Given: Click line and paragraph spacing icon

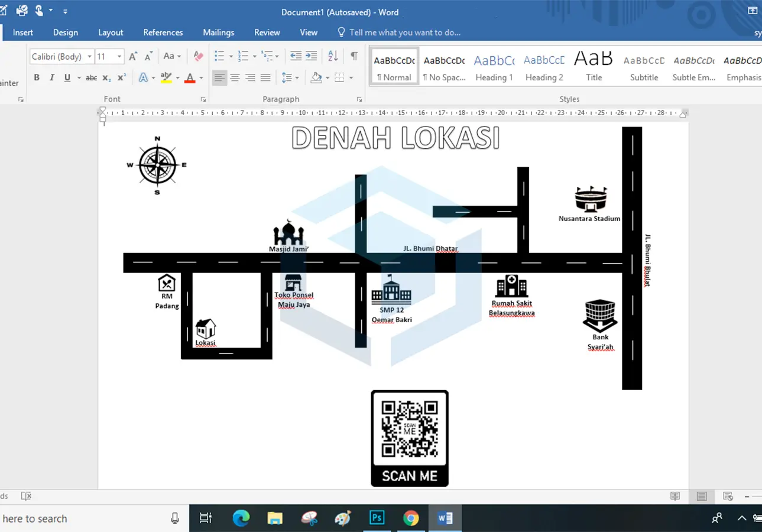Looking at the screenshot, I should 287,77.
